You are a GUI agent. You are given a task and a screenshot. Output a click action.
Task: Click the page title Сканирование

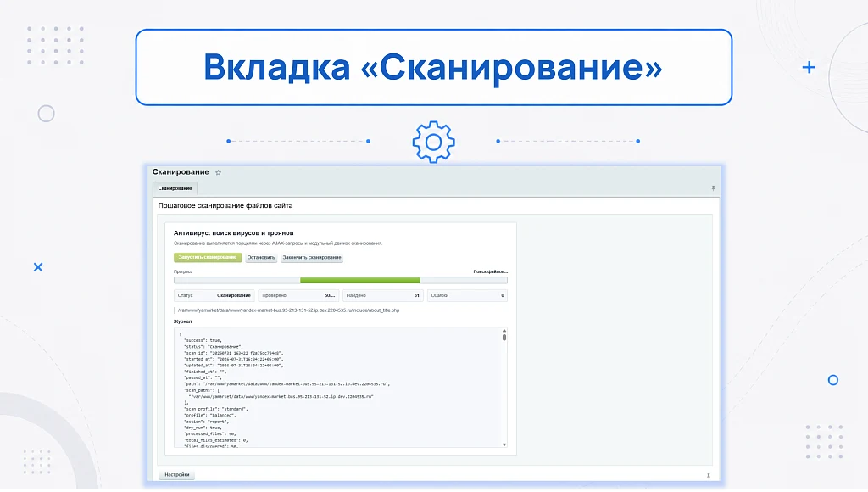coord(181,171)
